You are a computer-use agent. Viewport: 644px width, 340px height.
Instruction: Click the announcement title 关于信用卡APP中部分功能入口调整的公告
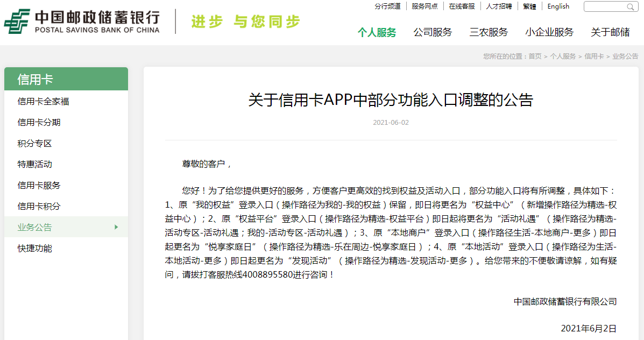(391, 100)
